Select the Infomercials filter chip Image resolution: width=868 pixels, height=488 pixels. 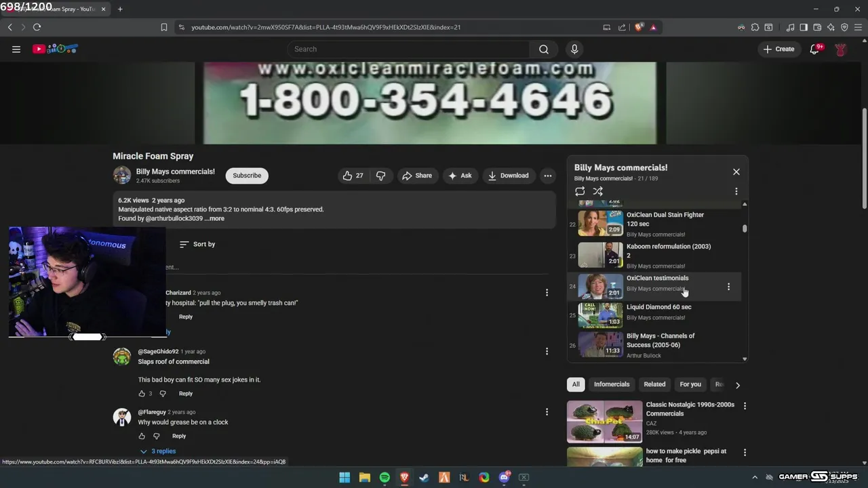pos(612,384)
